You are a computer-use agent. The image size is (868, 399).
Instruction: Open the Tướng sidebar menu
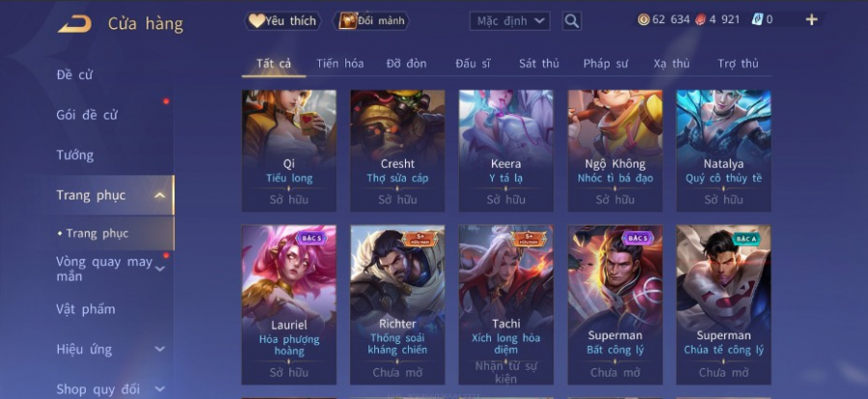(75, 155)
